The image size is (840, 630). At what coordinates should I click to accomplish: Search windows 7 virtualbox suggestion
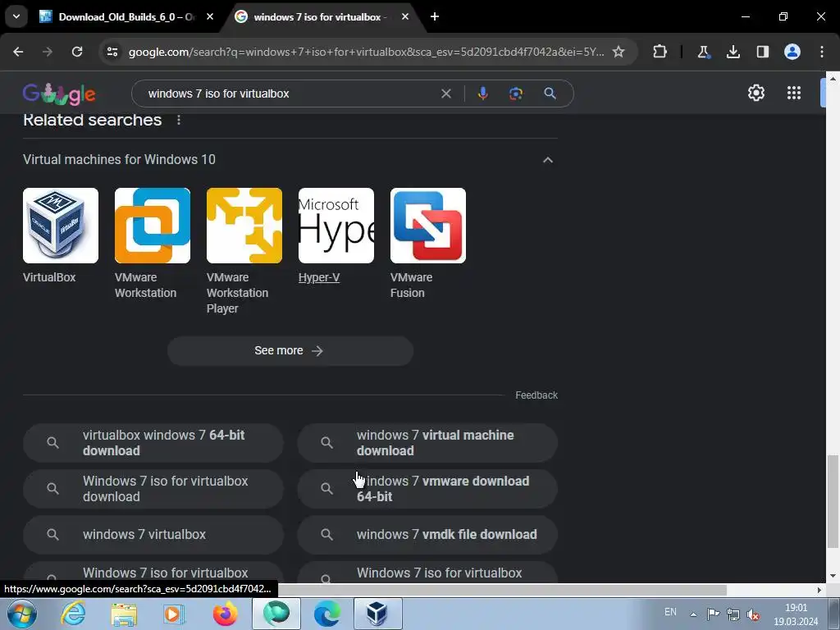point(153,535)
